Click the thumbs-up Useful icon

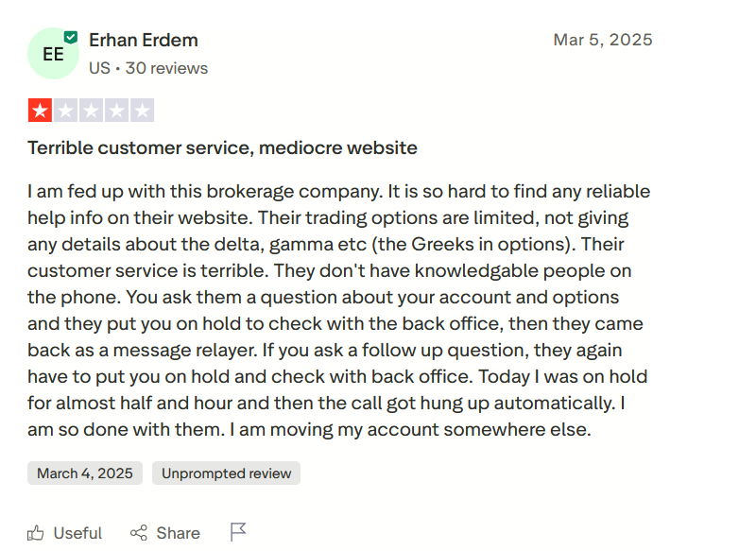[36, 533]
